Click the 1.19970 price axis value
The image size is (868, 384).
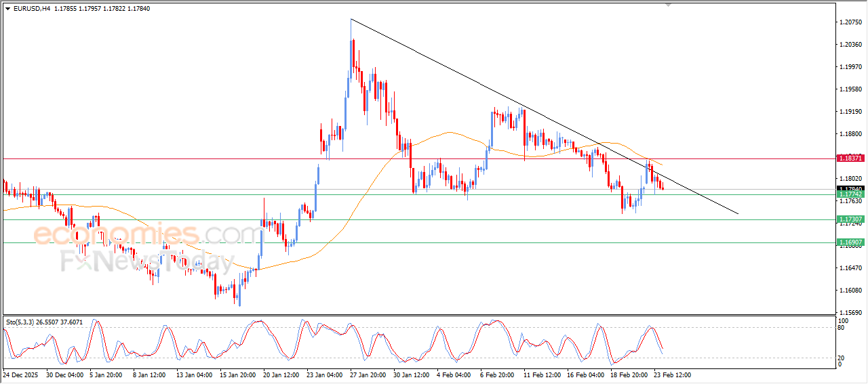coord(850,67)
